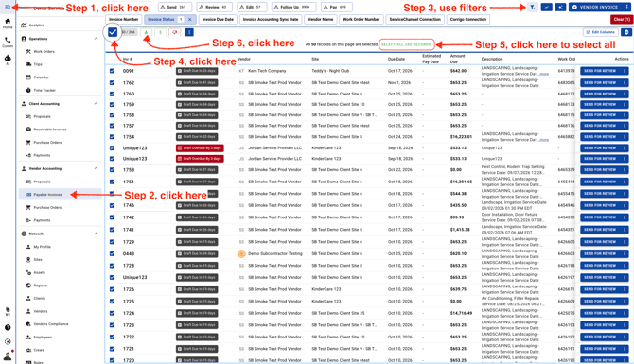The image size is (634, 364).
Task: Collapse the Client Accounting section
Action: [96, 104]
